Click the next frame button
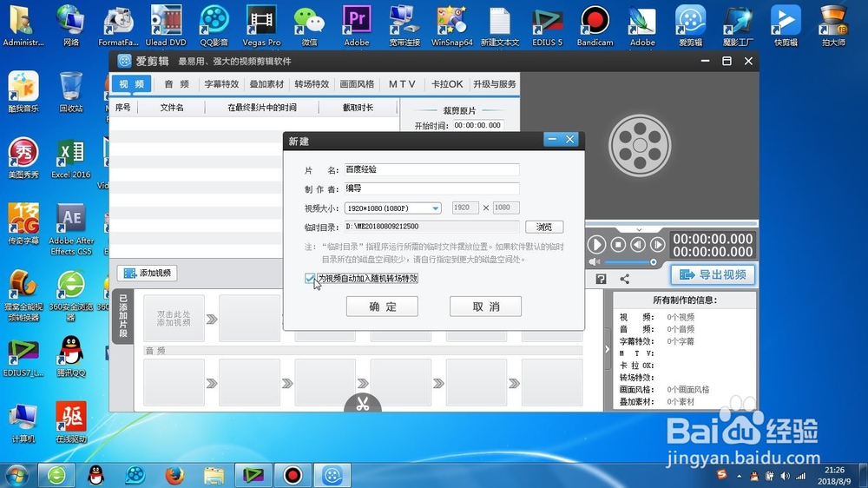 pos(657,244)
